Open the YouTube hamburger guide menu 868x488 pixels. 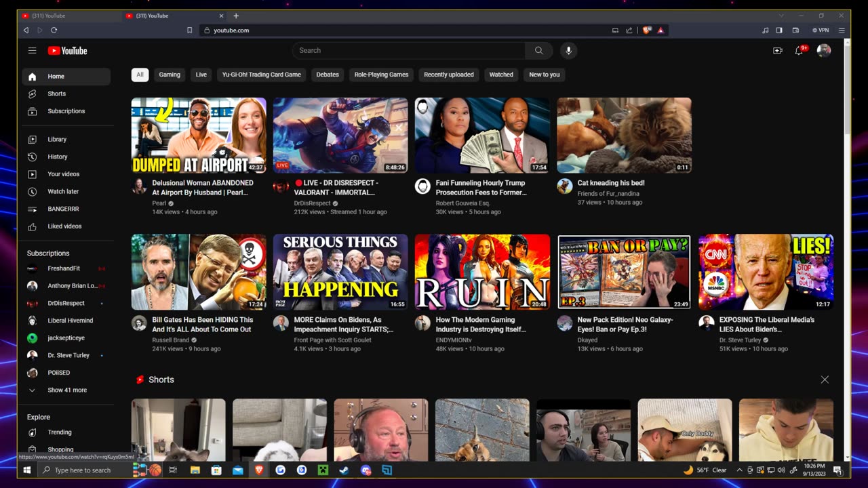[32, 51]
